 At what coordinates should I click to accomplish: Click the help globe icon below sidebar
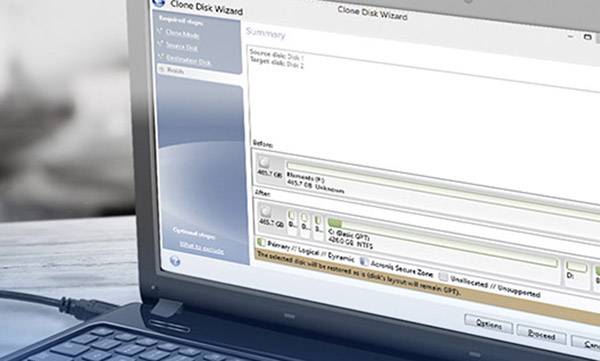click(x=175, y=261)
